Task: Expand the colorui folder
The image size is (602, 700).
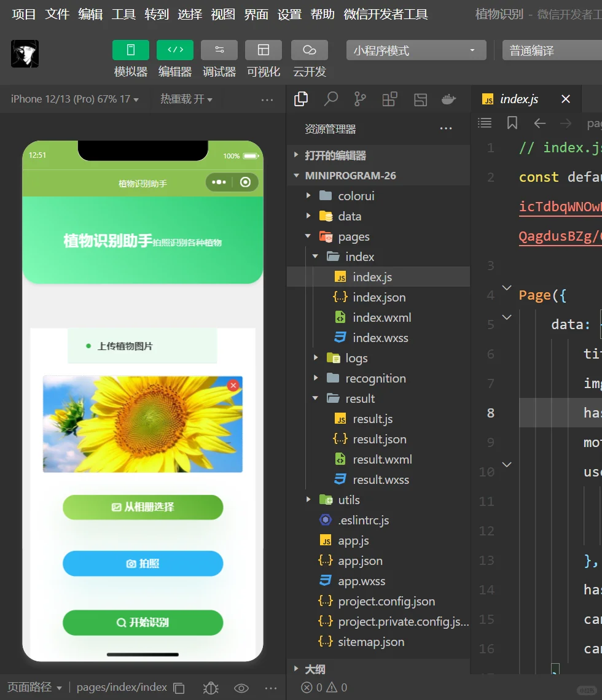Action: point(378,196)
